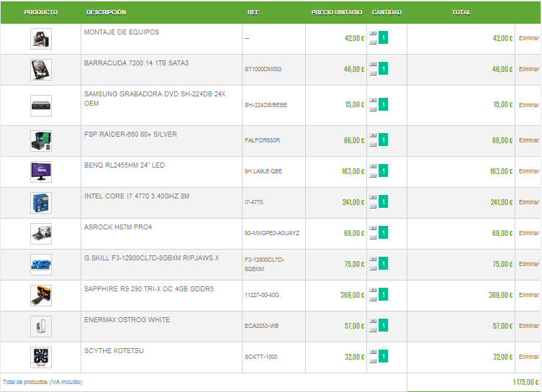542x392 pixels.
Task: Remove INTEL CORE I7 4770 via Eliminar
Action: click(x=528, y=202)
